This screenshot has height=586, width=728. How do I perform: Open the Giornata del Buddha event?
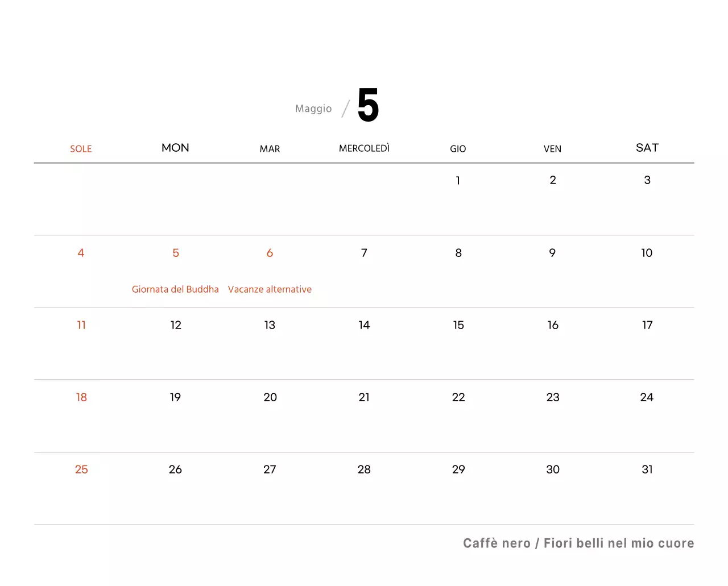tap(175, 289)
